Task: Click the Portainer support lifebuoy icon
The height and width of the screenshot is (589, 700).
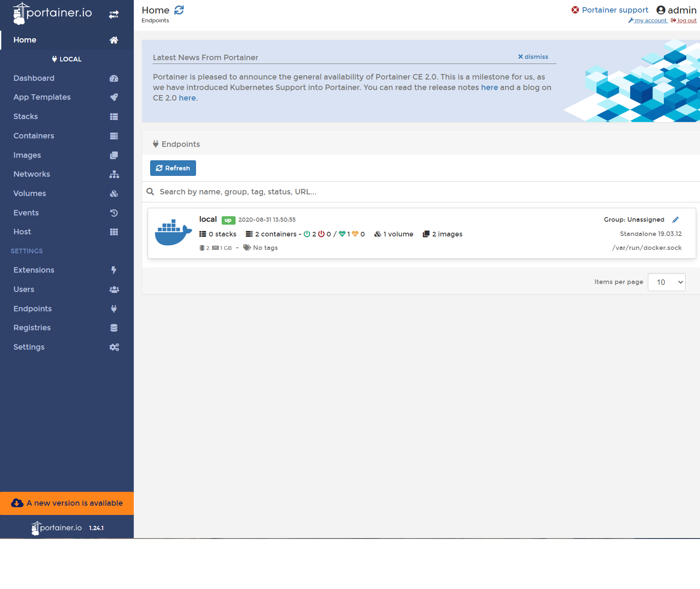Action: point(575,10)
